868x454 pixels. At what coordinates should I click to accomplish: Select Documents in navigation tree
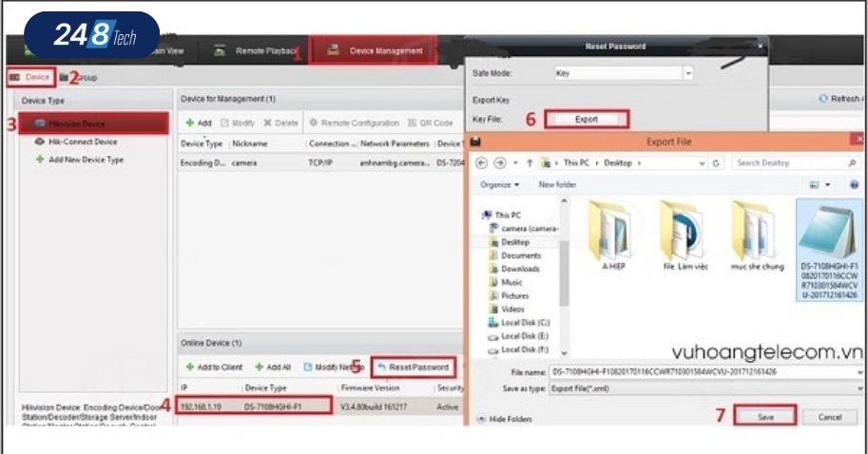pyautogui.click(x=515, y=255)
